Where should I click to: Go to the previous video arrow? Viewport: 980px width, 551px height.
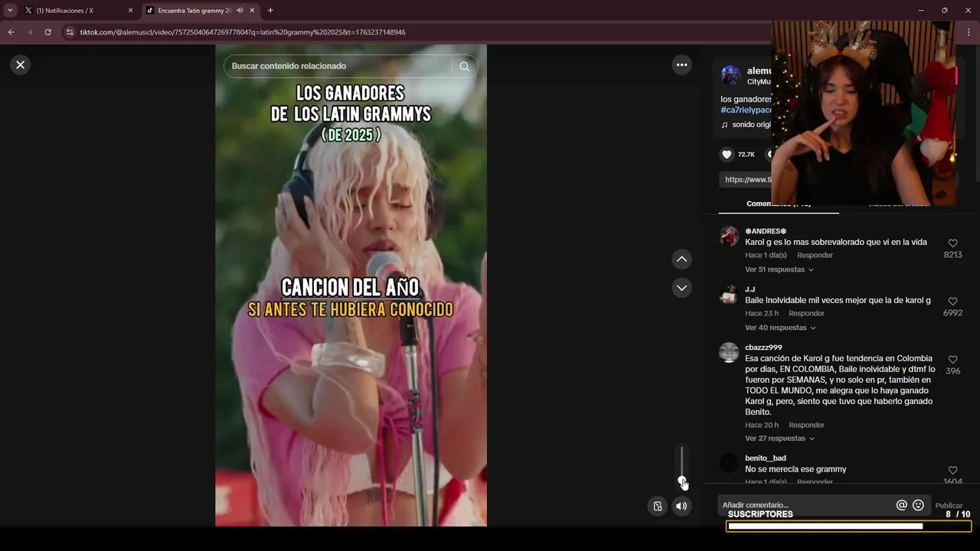(x=681, y=259)
